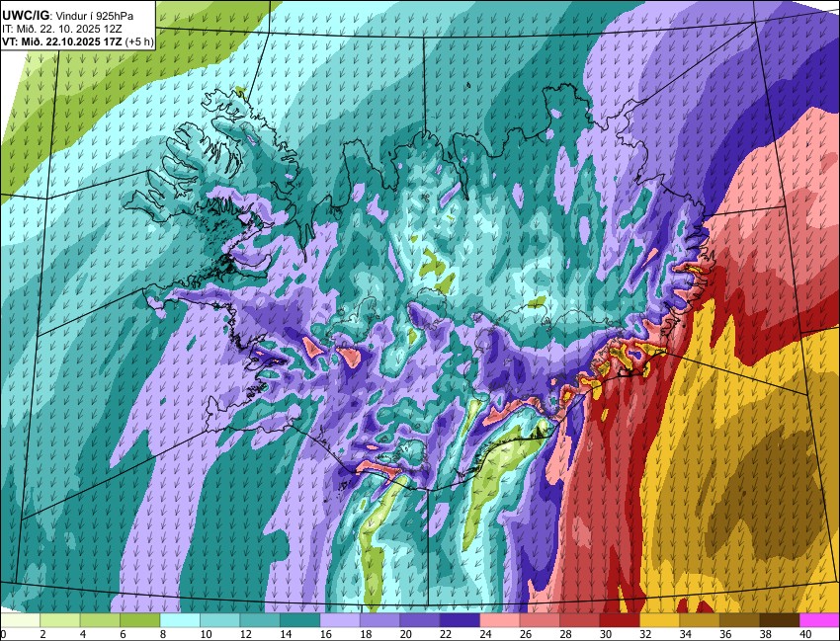Click the pale cream 0–2 legend swatch
This screenshot has width=840, height=641.
[21, 620]
